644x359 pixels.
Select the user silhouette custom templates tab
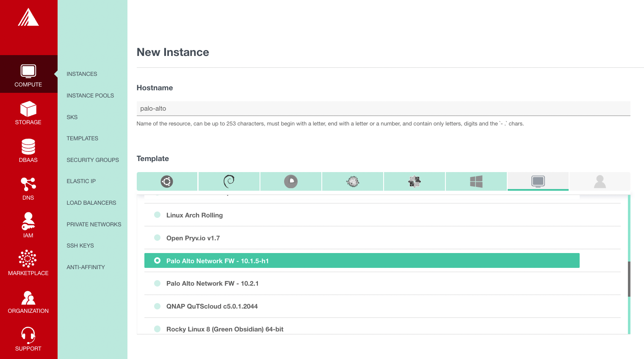point(600,181)
